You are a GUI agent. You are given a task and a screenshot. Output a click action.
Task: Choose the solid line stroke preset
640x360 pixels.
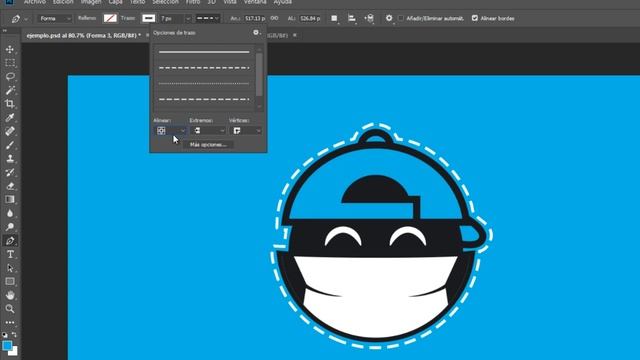point(204,52)
